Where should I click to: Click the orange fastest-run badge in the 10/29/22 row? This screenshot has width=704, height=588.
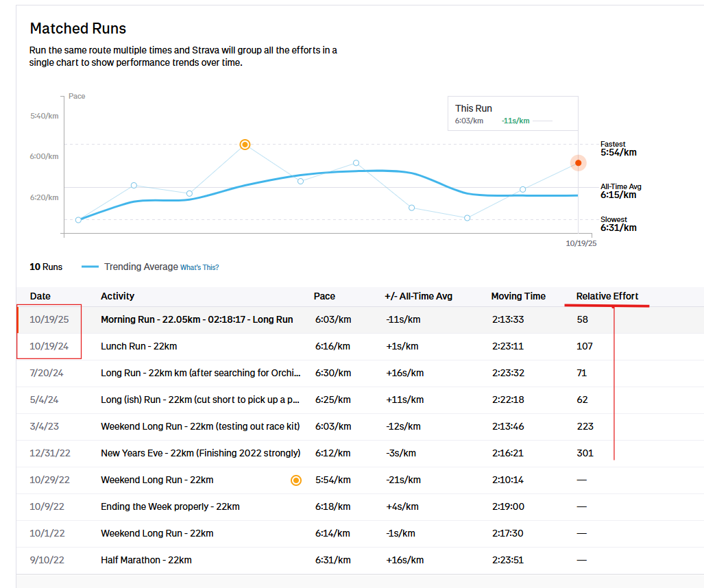point(296,480)
